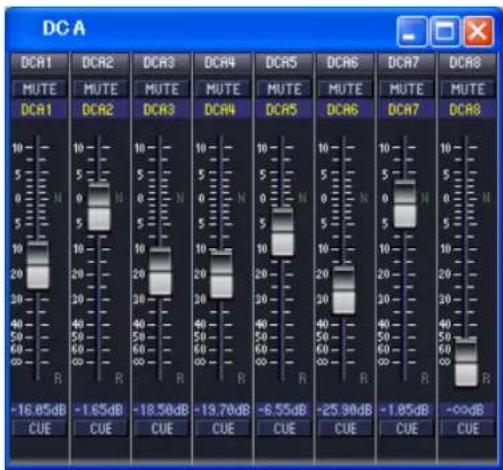Mute the DCA2 channel

(x=101, y=89)
